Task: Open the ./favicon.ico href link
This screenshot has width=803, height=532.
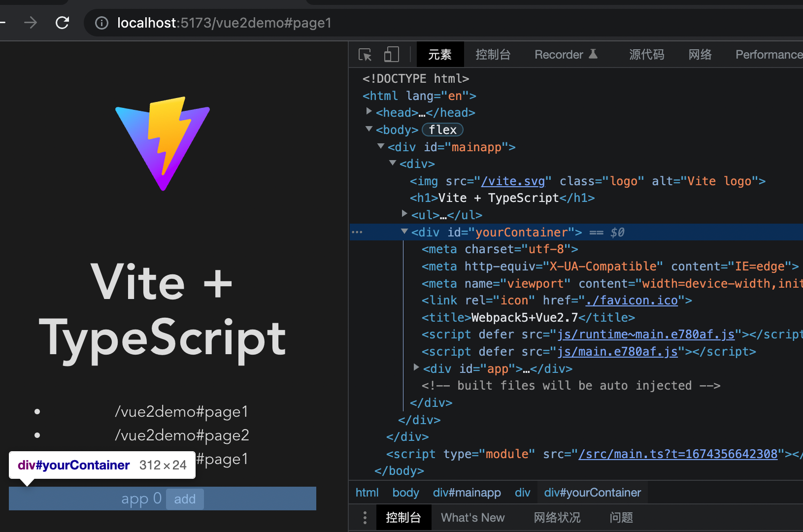Action: [x=632, y=300]
